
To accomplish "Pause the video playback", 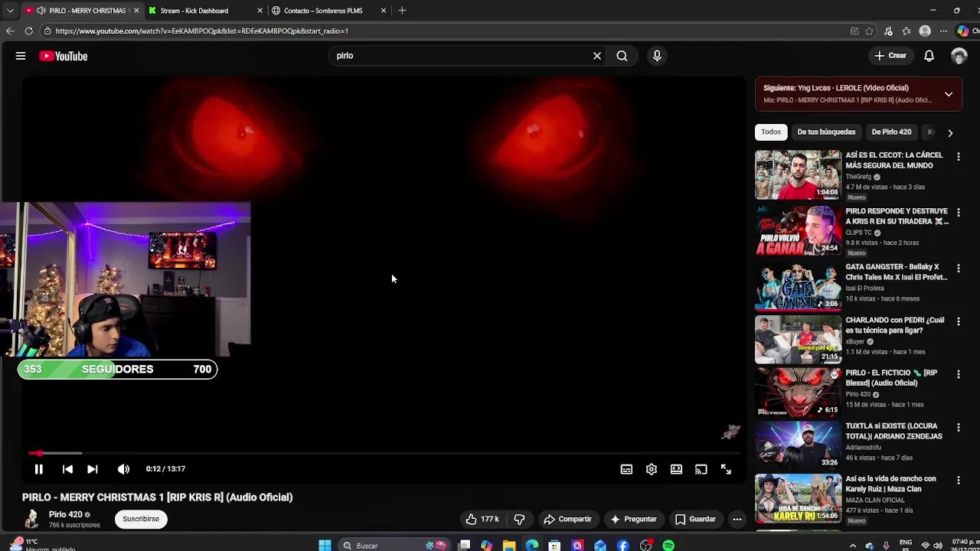I will pos(38,469).
